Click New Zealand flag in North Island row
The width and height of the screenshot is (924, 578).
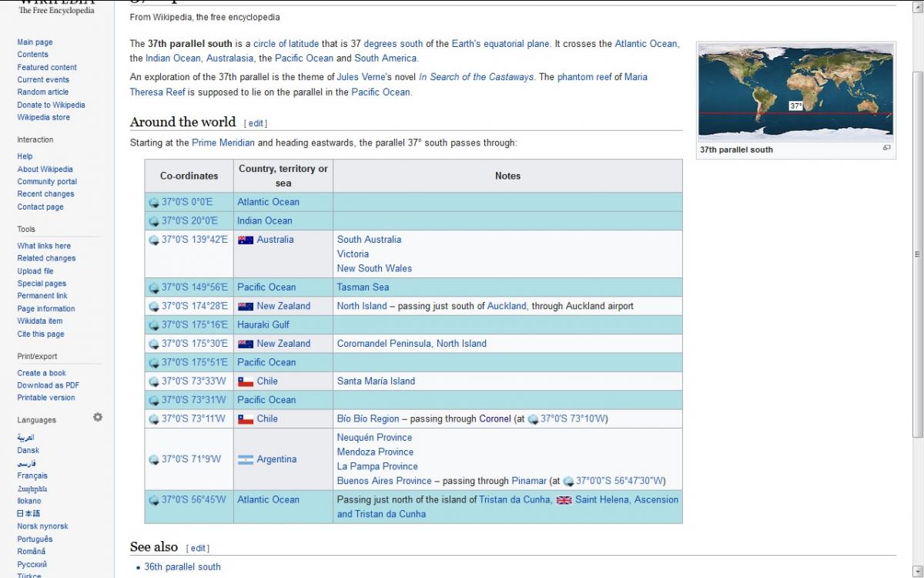[246, 306]
